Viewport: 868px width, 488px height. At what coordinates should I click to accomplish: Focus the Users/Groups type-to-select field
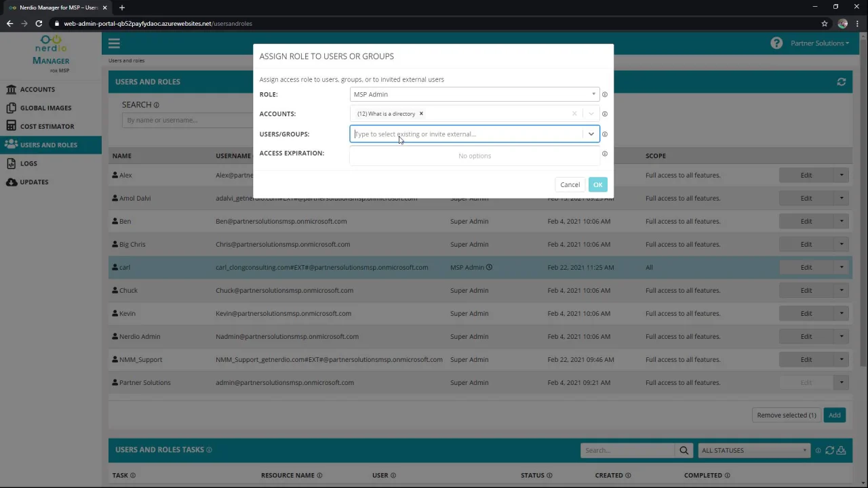[x=467, y=134]
